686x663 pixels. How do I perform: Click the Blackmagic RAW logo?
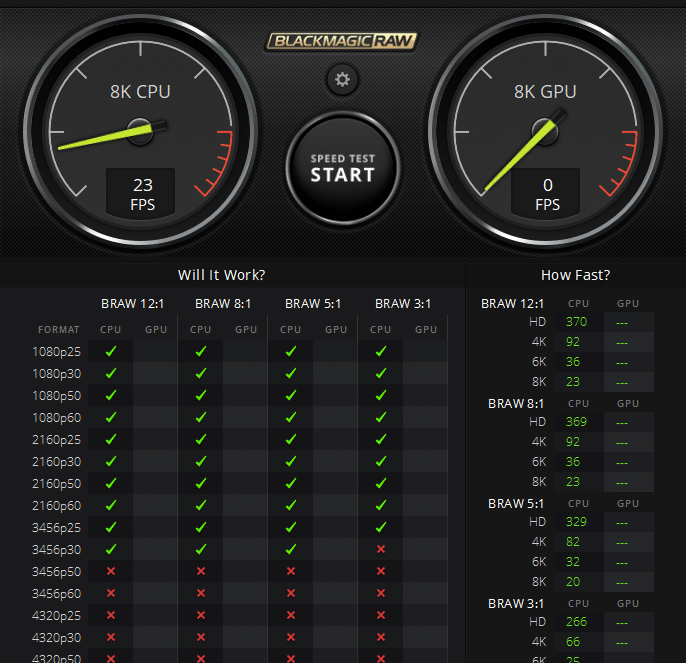[x=342, y=42]
